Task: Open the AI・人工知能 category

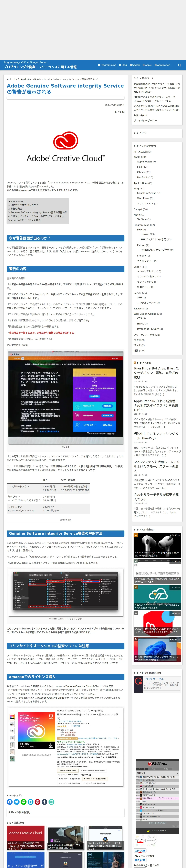Action: [x=141, y=152]
